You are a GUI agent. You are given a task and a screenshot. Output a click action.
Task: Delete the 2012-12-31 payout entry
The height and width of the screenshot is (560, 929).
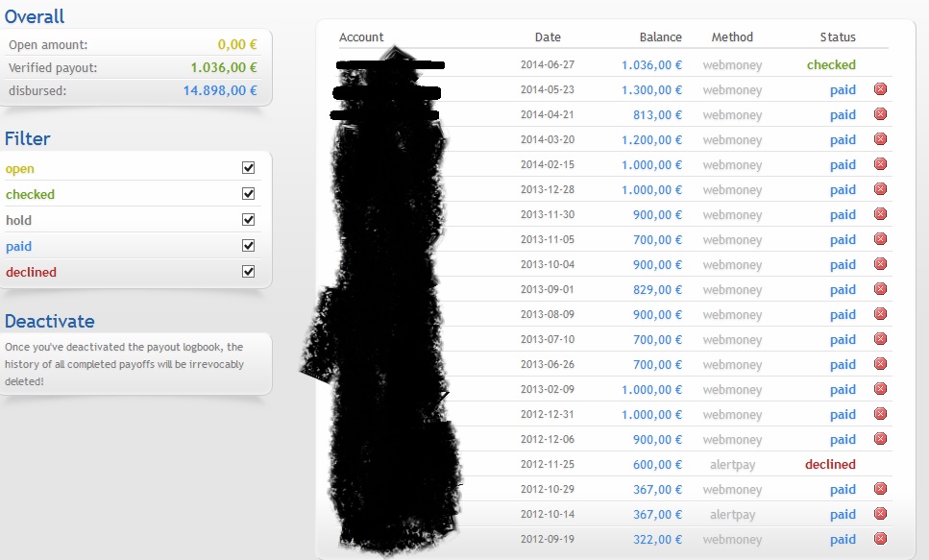pyautogui.click(x=880, y=414)
